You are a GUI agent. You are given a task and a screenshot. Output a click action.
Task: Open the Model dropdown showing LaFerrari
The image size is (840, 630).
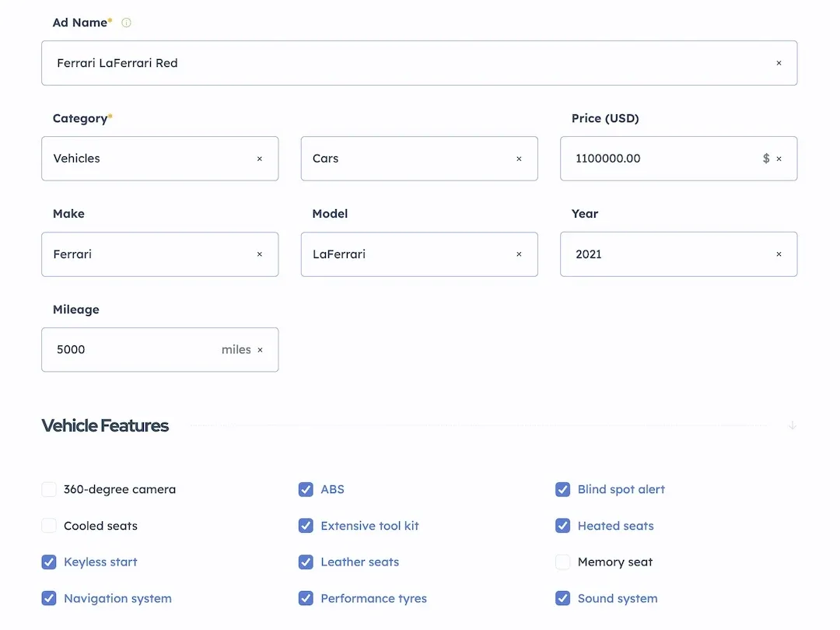(x=419, y=254)
